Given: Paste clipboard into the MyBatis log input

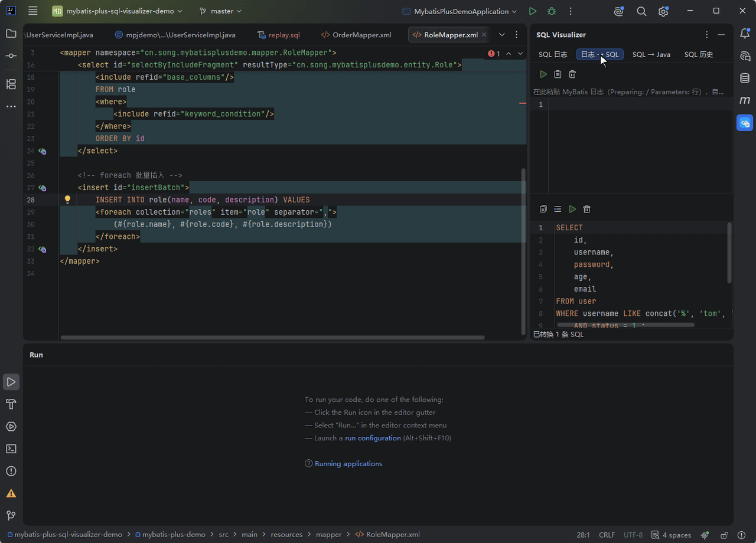Looking at the screenshot, I should (x=558, y=74).
